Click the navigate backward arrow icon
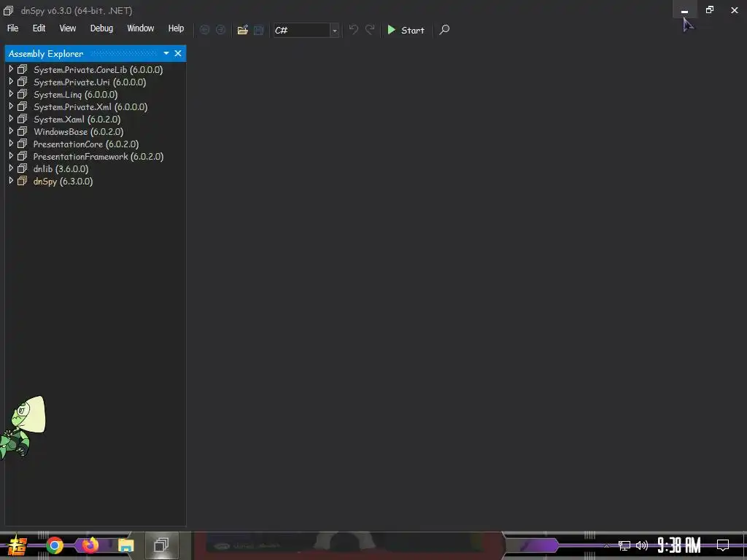 pos(205,30)
